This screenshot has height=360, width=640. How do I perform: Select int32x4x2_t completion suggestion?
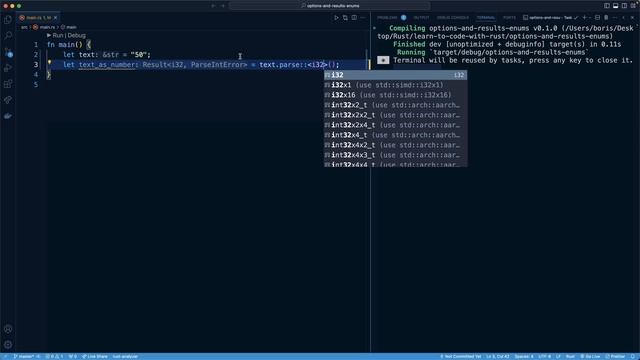[x=395, y=145]
